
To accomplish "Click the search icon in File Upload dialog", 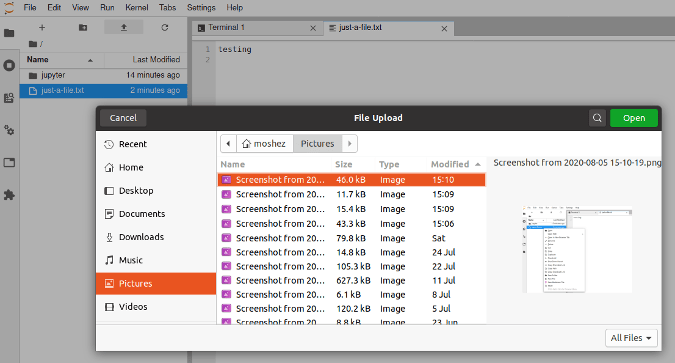I will [597, 118].
